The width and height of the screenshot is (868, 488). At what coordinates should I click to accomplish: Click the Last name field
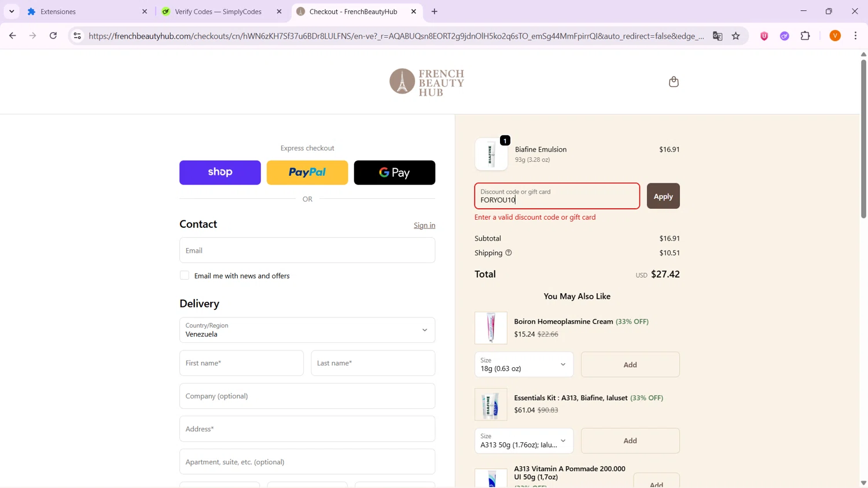pos(373,363)
